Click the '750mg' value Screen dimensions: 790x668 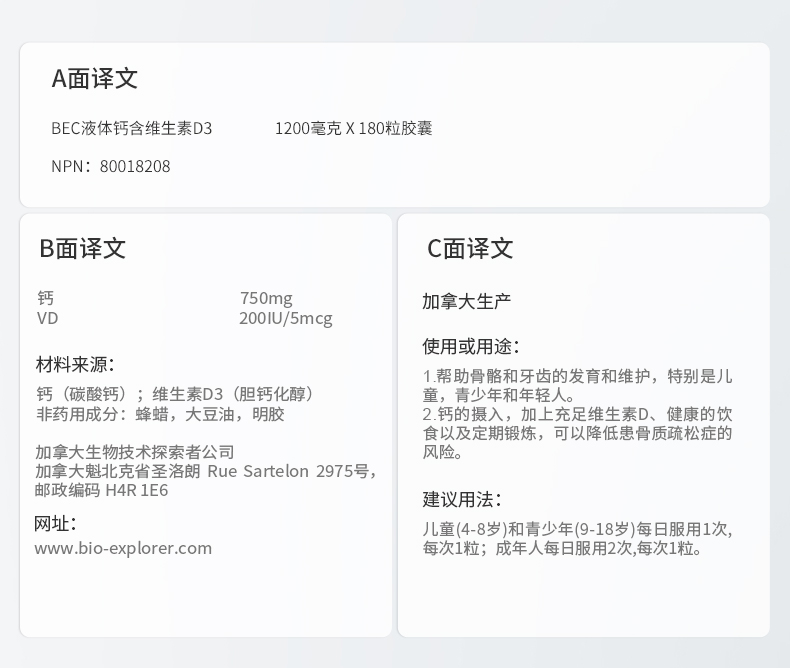(266, 298)
